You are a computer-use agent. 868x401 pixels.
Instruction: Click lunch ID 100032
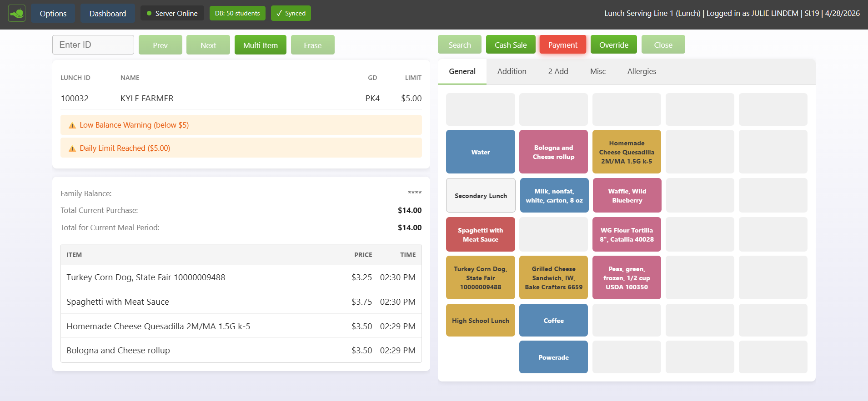75,98
